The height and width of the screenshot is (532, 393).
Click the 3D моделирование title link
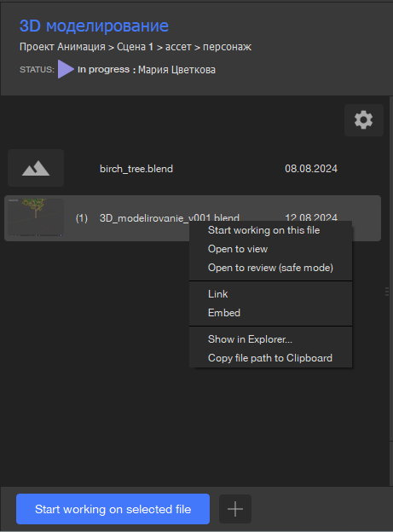click(x=94, y=26)
